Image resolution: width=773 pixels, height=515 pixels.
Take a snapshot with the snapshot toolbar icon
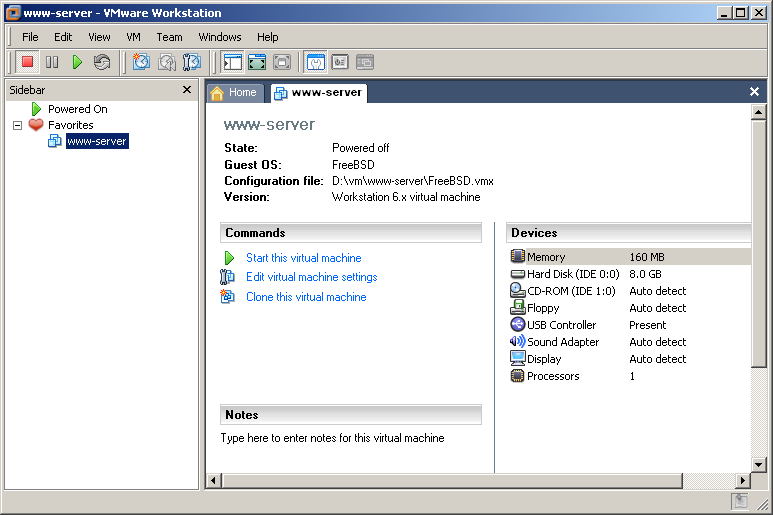tap(141, 62)
